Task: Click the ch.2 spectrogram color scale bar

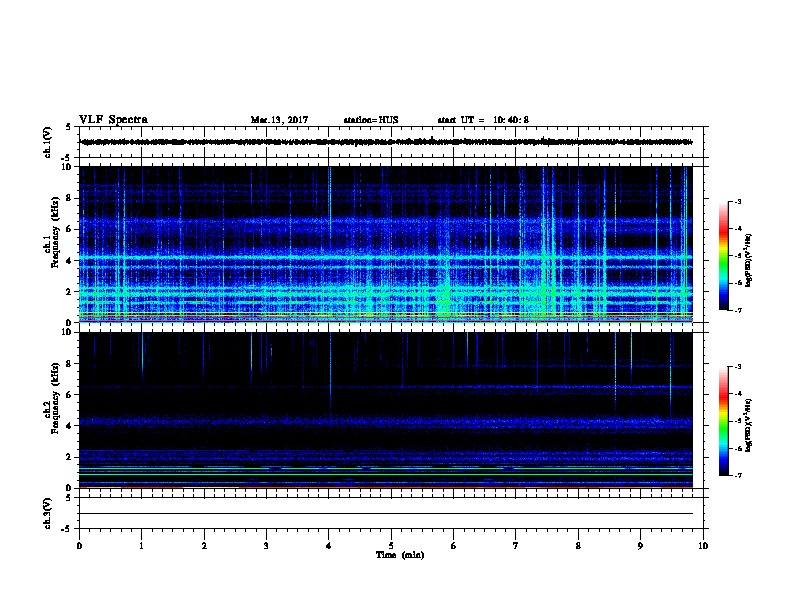Action: coord(724,421)
